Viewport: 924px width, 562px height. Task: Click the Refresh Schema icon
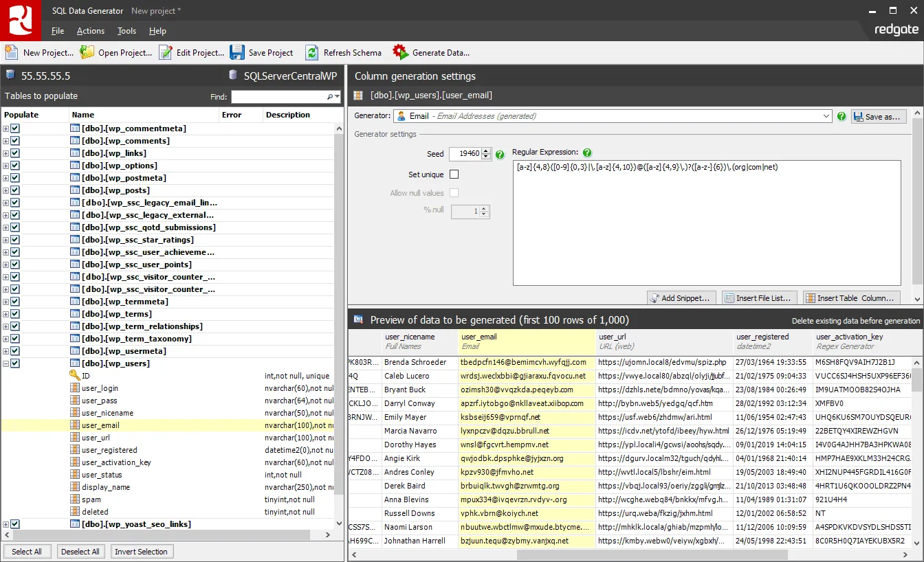click(312, 52)
